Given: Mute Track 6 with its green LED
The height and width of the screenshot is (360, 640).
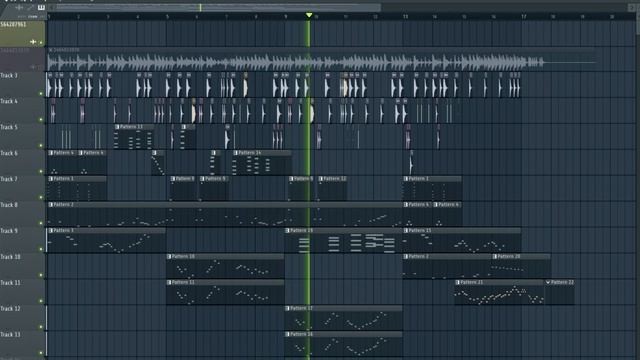Looking at the screenshot, I should [41, 171].
